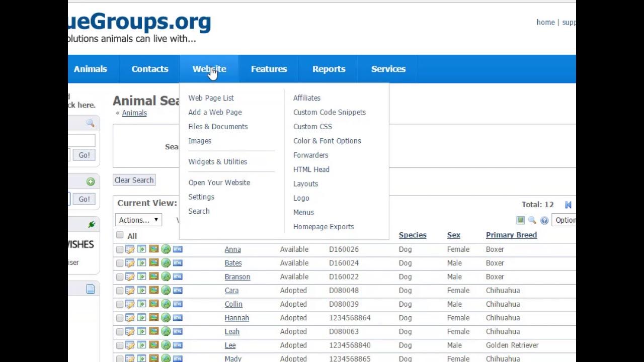The height and width of the screenshot is (362, 644).
Task: Edit Anna's animal record using the pencil icon
Action: (x=130, y=248)
